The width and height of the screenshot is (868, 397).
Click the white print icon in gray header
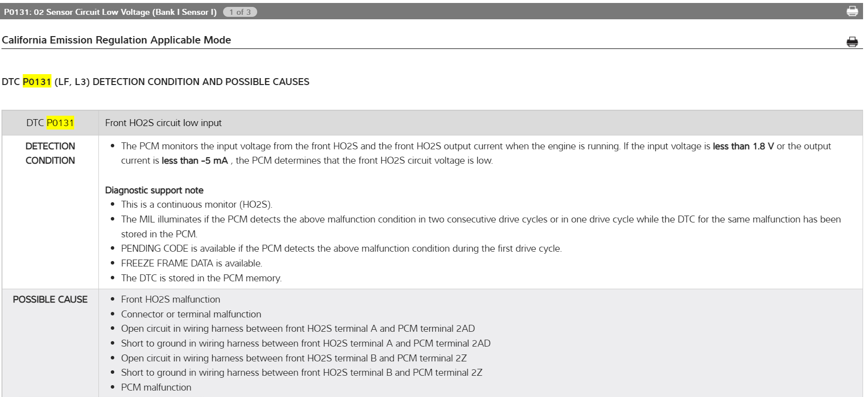(852, 11)
